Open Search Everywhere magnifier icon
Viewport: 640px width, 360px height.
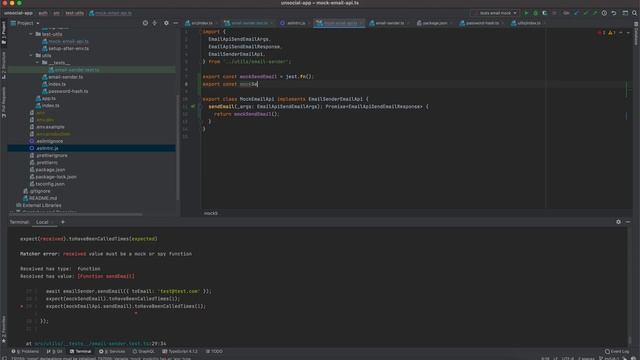pyautogui.click(x=635, y=13)
